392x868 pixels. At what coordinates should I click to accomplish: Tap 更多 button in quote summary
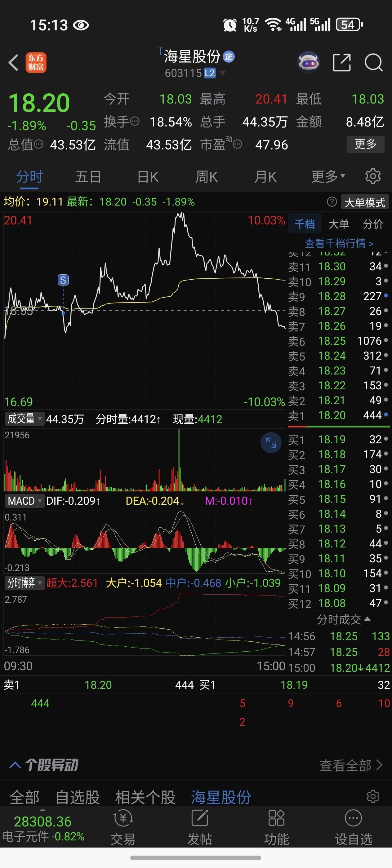365,144
